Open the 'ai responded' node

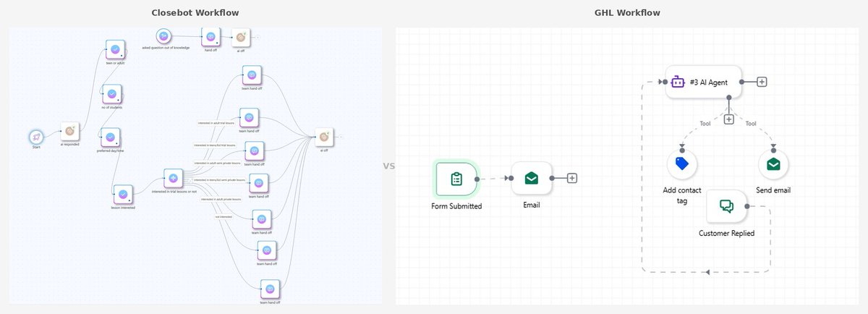pyautogui.click(x=69, y=131)
